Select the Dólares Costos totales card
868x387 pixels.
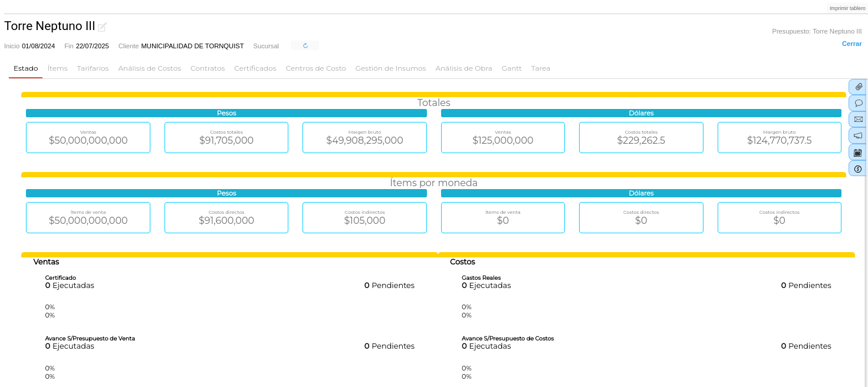click(641, 137)
